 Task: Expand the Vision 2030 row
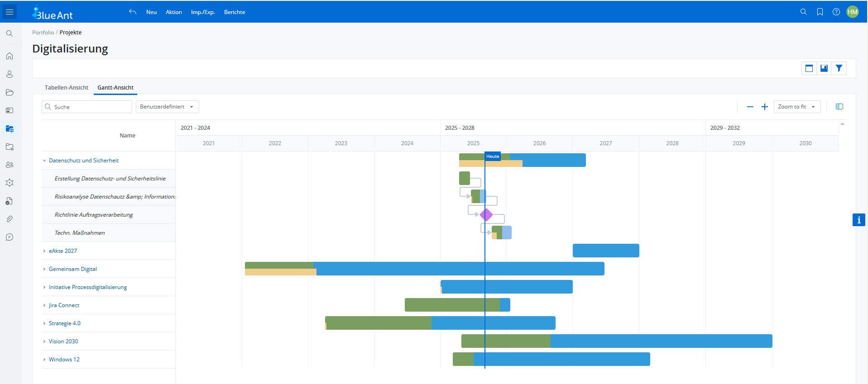pyautogui.click(x=44, y=341)
